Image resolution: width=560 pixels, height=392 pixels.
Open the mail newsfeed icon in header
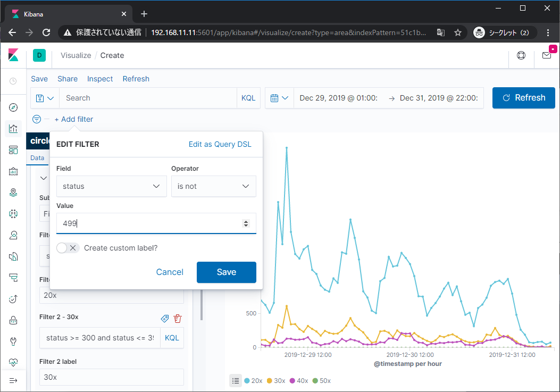(x=547, y=55)
